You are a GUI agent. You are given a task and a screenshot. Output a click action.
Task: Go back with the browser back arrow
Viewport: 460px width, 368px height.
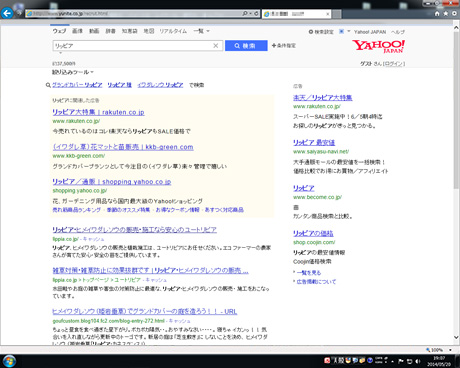click(7, 13)
